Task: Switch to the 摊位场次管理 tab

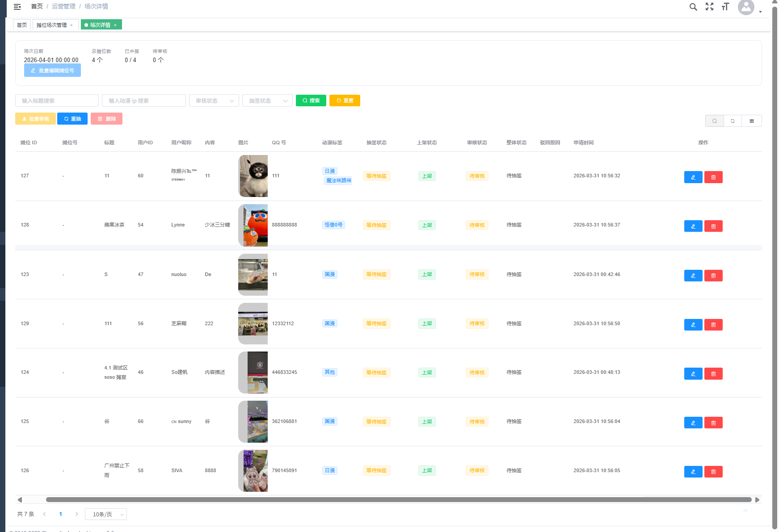Action: (x=52, y=25)
